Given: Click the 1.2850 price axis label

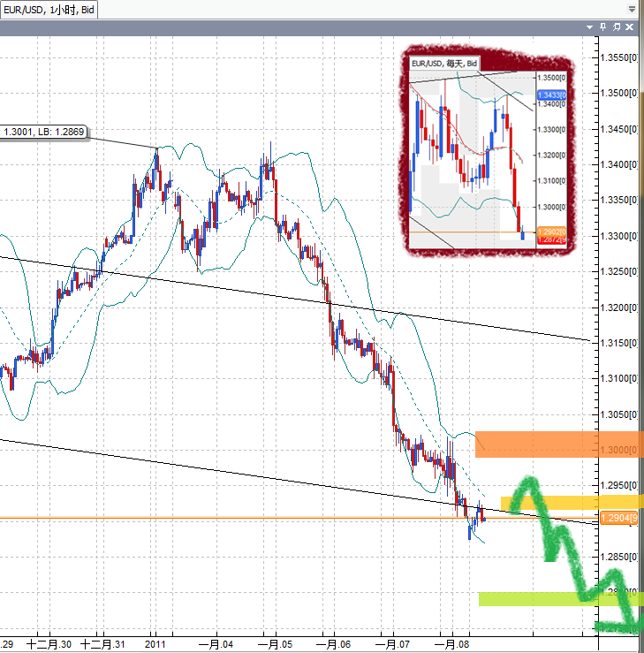Looking at the screenshot, I should pos(618,557).
